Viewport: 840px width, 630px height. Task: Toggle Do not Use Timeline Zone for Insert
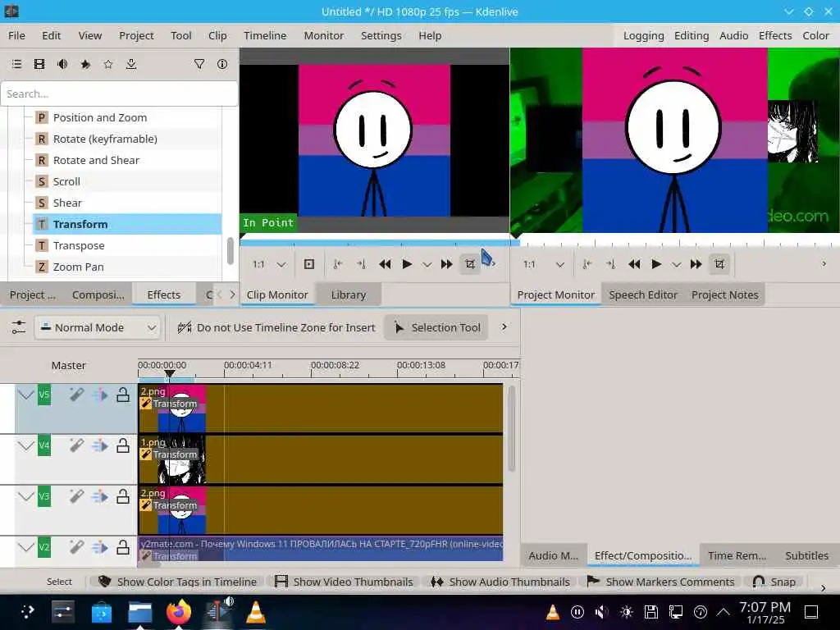coord(276,327)
